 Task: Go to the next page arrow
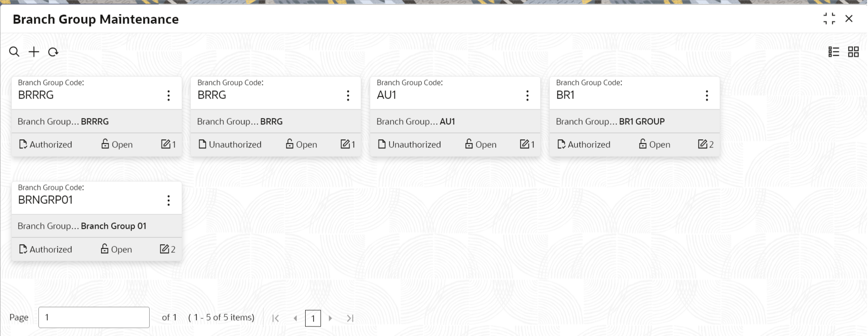click(x=330, y=318)
